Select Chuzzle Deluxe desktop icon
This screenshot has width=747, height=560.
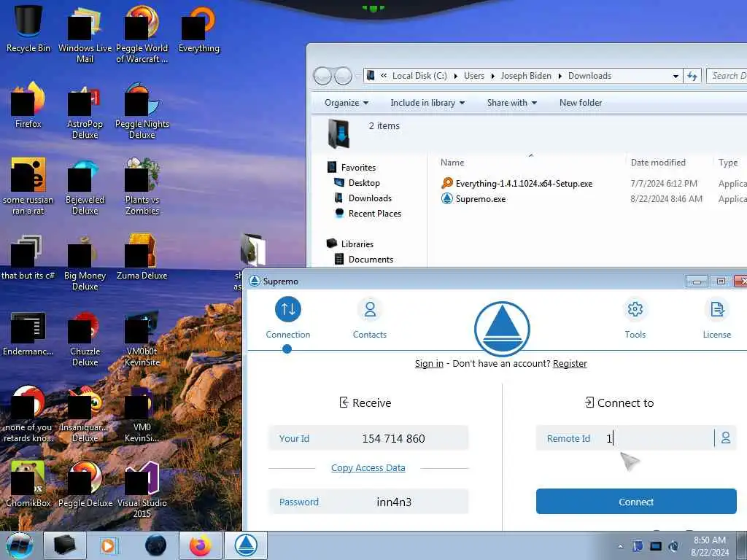tap(85, 338)
